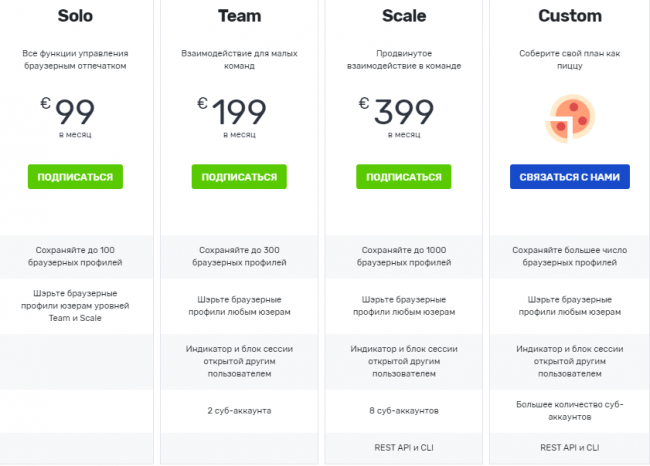Click '8 суб-аккаунтов' in Scale column
Image resolution: width=650 pixels, height=466 pixels.
click(x=404, y=410)
